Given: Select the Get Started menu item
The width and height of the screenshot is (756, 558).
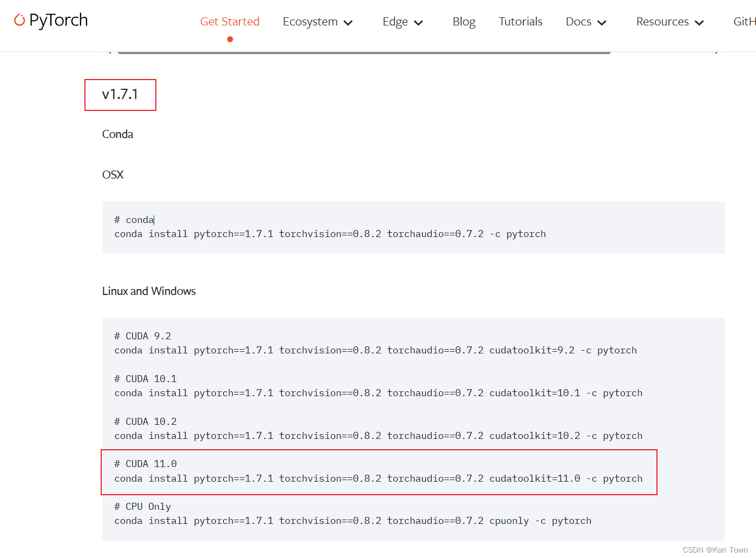Looking at the screenshot, I should point(229,21).
